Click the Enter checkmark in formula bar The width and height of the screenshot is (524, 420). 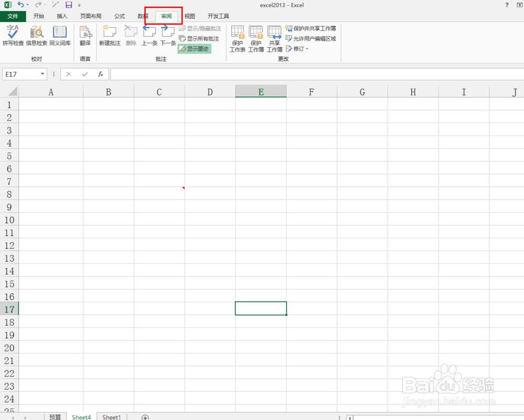tap(85, 74)
